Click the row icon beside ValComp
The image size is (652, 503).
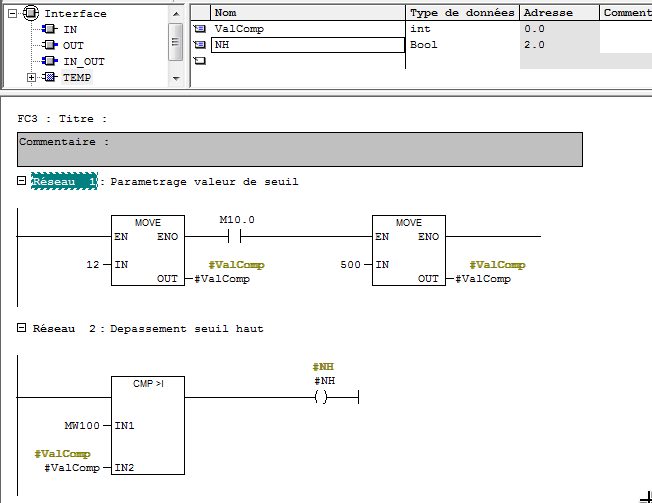(x=199, y=30)
